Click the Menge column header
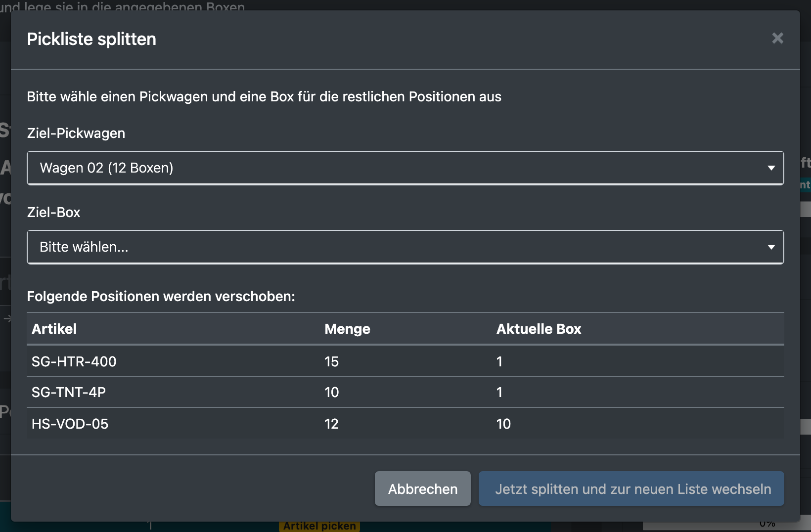 point(348,329)
